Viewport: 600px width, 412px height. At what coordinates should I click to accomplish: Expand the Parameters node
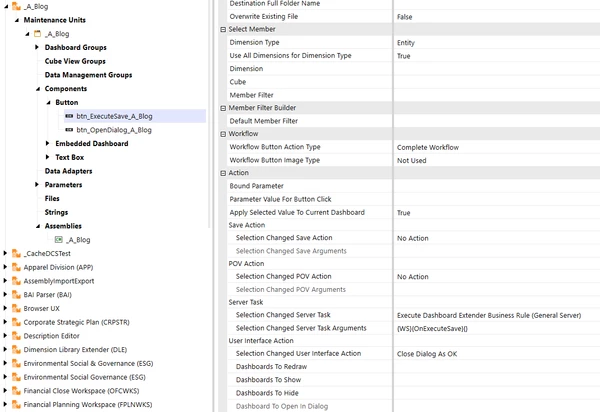point(37,184)
